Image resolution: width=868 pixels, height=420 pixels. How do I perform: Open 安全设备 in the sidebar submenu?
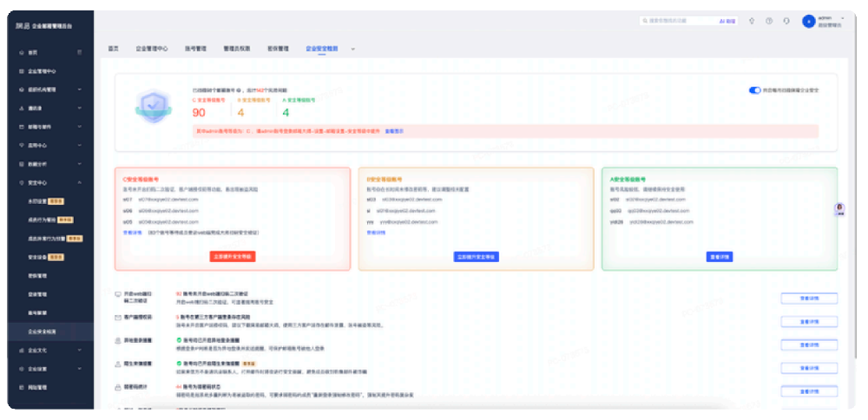(x=37, y=258)
